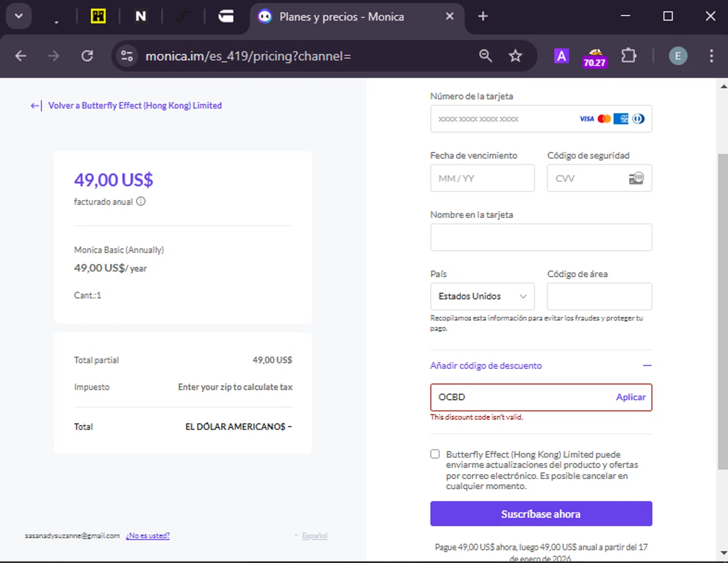Click the URL monica.im address field
This screenshot has height=563, width=728.
[248, 56]
